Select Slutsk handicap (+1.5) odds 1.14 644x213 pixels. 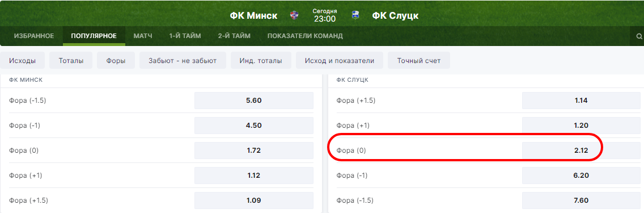pyautogui.click(x=581, y=101)
